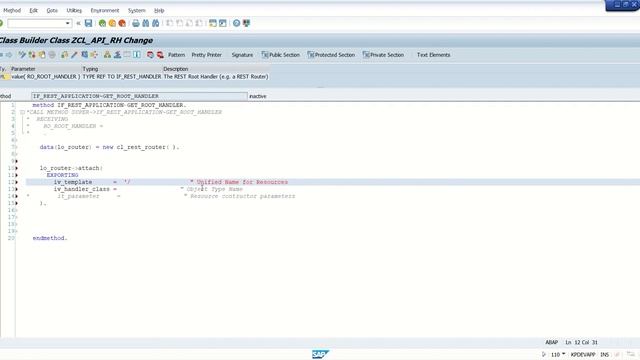Click the Last Page icon

click(x=199, y=23)
